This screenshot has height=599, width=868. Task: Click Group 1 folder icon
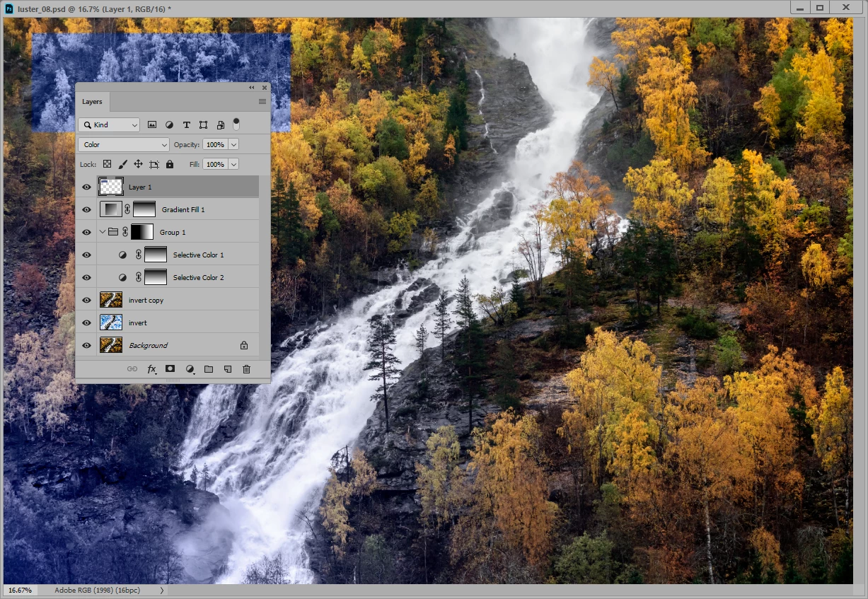(113, 232)
